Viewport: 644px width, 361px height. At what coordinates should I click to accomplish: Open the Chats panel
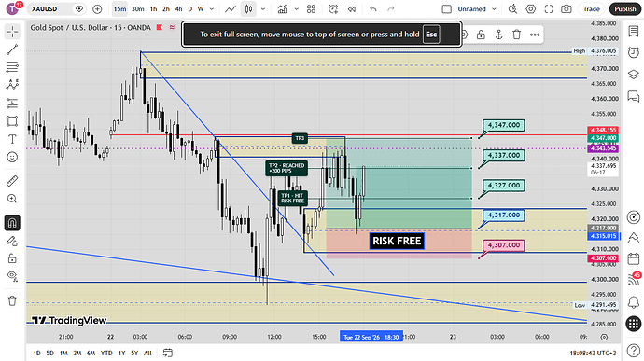pos(634,96)
